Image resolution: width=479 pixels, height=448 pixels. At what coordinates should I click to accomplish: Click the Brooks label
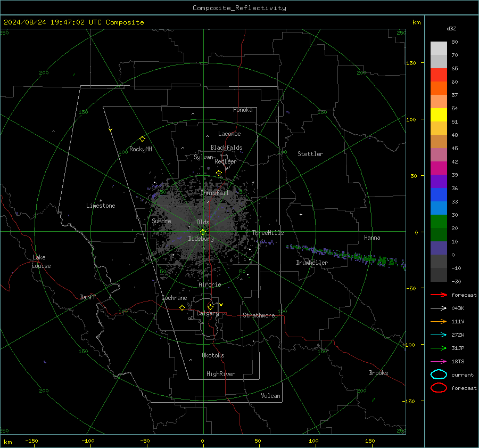[378, 373]
